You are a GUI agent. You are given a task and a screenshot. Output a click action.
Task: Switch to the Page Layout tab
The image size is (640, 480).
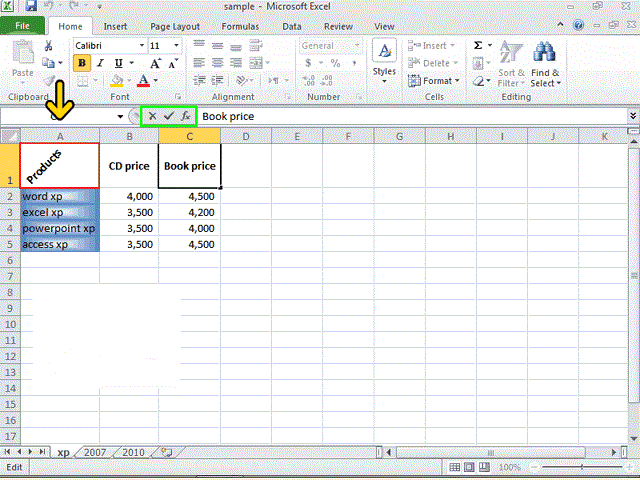[175, 27]
